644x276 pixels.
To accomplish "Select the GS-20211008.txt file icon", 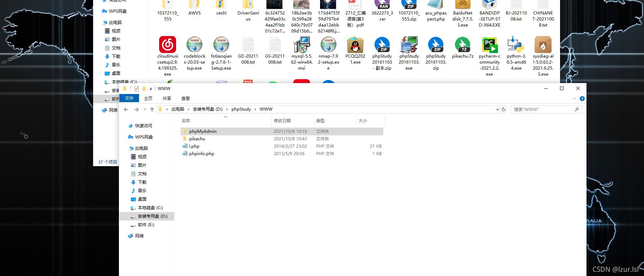I will (x=275, y=45).
